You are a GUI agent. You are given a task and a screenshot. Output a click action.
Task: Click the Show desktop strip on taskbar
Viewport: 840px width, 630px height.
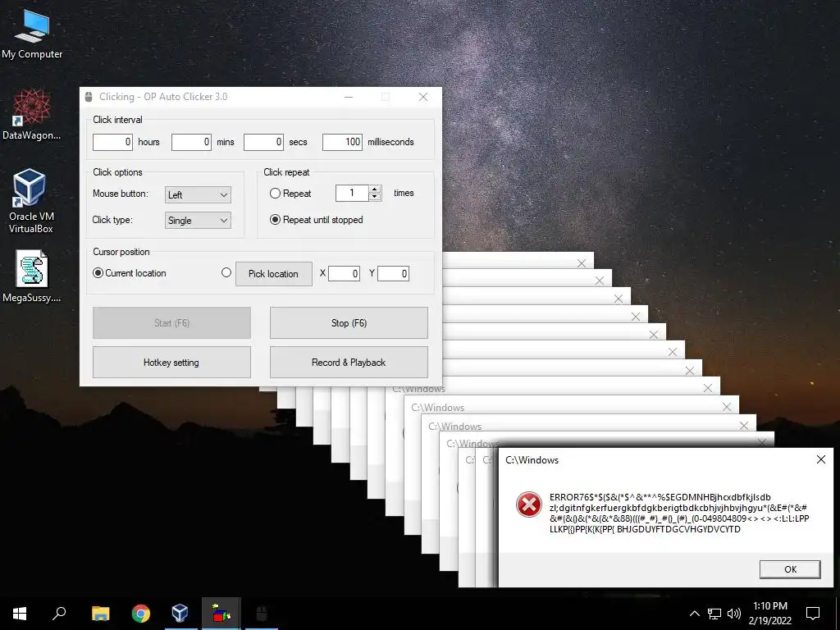(x=838, y=614)
